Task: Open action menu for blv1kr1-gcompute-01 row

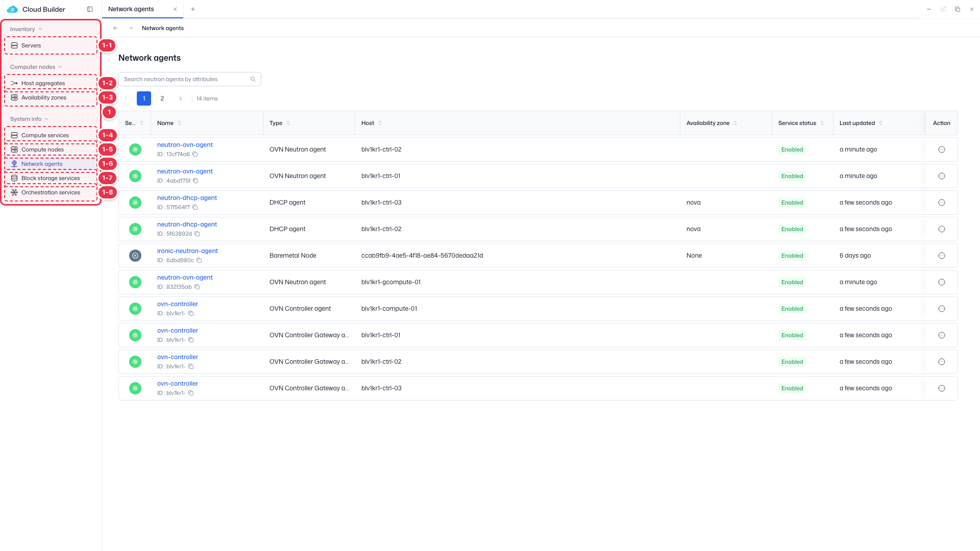Action: click(x=942, y=282)
